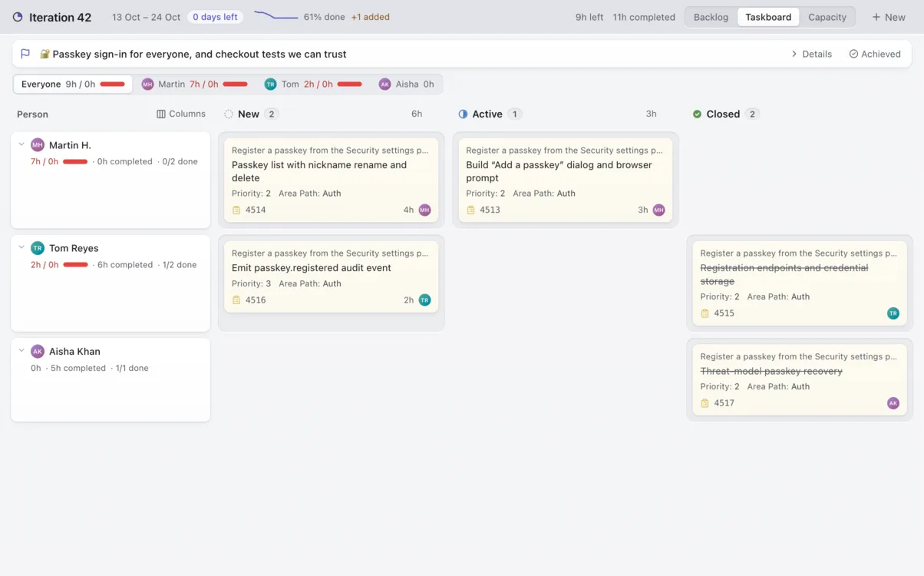This screenshot has height=576, width=924.
Task: Filter taskboard by Martin 7h / 0h
Action: tap(195, 84)
